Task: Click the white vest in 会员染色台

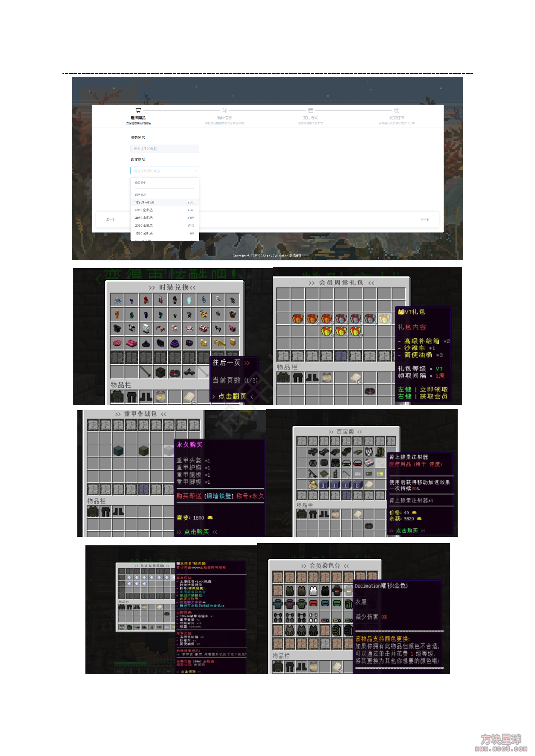Action: pyautogui.click(x=313, y=590)
